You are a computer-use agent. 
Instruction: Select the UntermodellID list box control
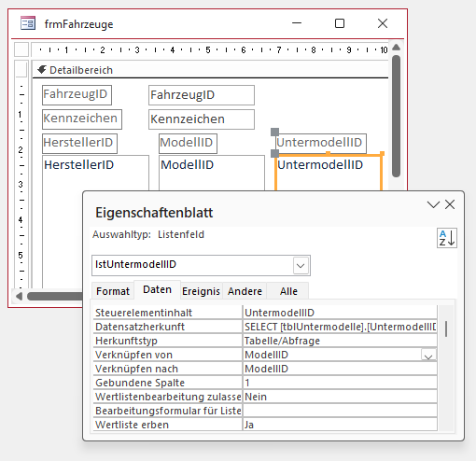(x=329, y=173)
